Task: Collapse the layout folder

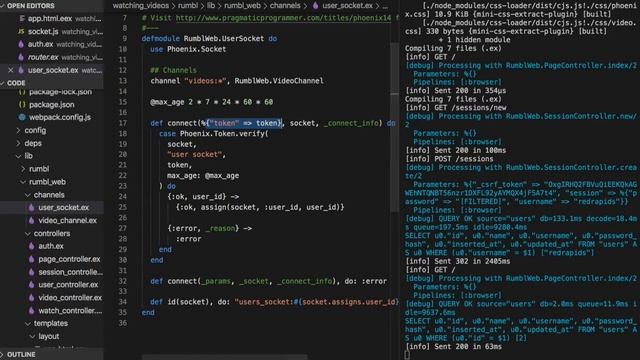Action: (x=32, y=336)
